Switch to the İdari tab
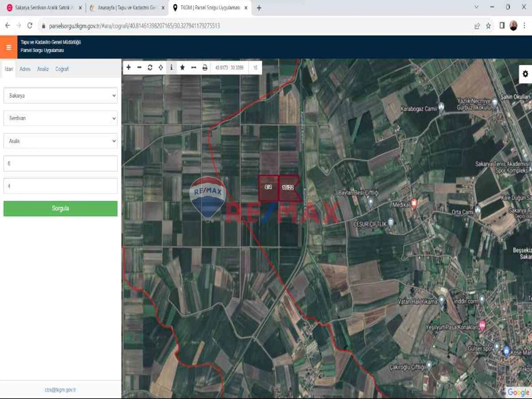This screenshot has width=532, height=399. click(x=9, y=69)
